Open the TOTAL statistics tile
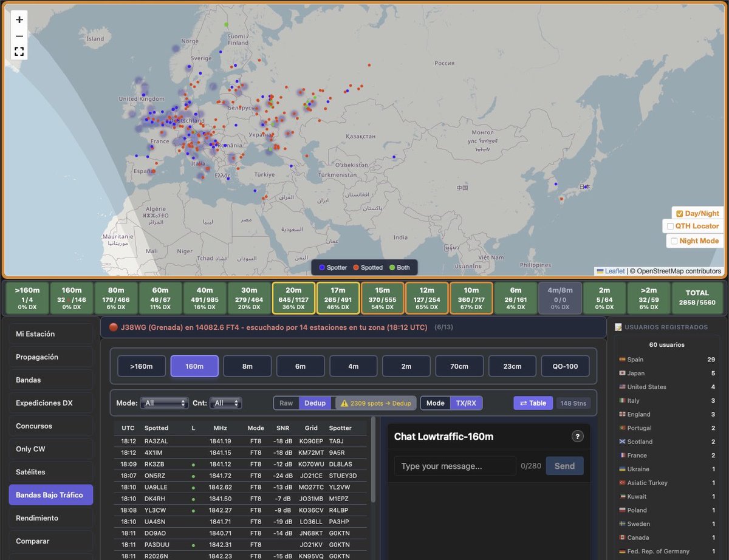The height and width of the screenshot is (560, 729). (x=697, y=298)
